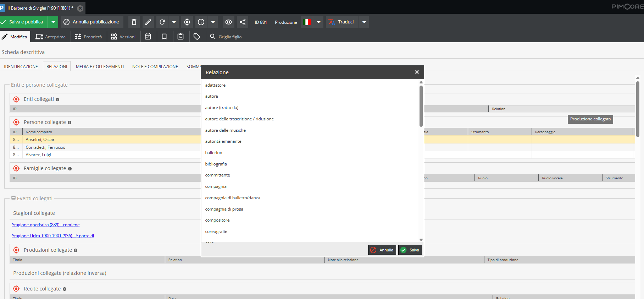The width and height of the screenshot is (644, 299).
Task: Click target icon beside Famiglie collegate
Action: click(x=16, y=168)
